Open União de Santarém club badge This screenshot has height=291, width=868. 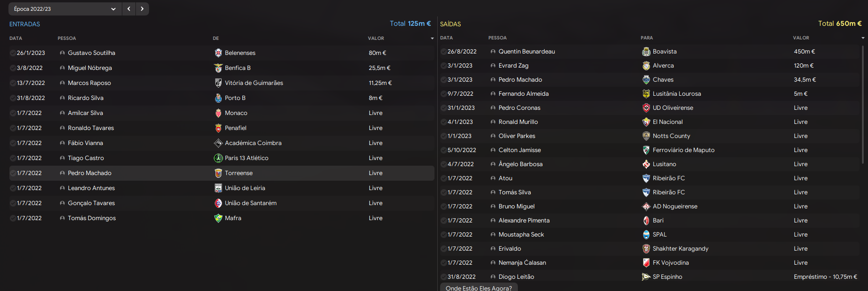pos(218,203)
